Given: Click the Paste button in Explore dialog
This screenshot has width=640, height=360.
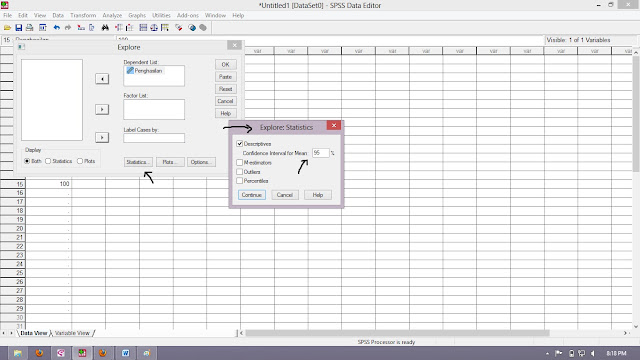Looking at the screenshot, I should [x=225, y=77].
